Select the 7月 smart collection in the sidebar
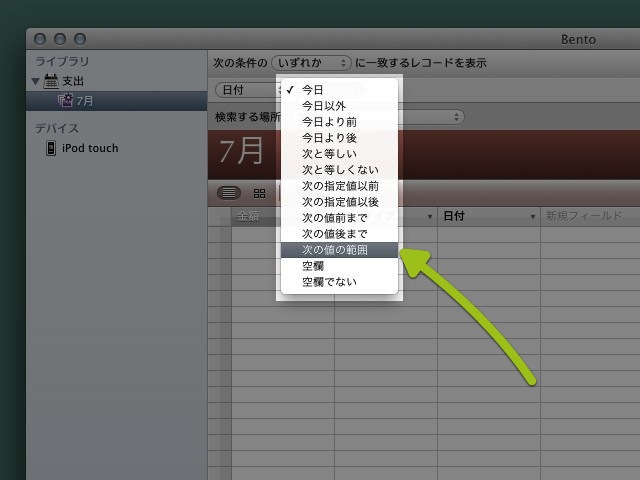The image size is (640, 480). 116,101
